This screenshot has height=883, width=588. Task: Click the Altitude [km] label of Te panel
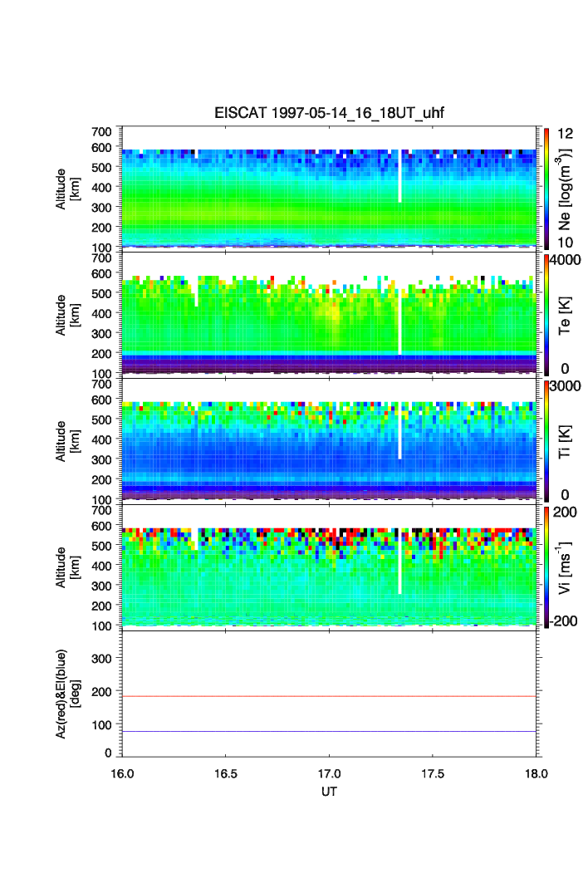(x=68, y=316)
